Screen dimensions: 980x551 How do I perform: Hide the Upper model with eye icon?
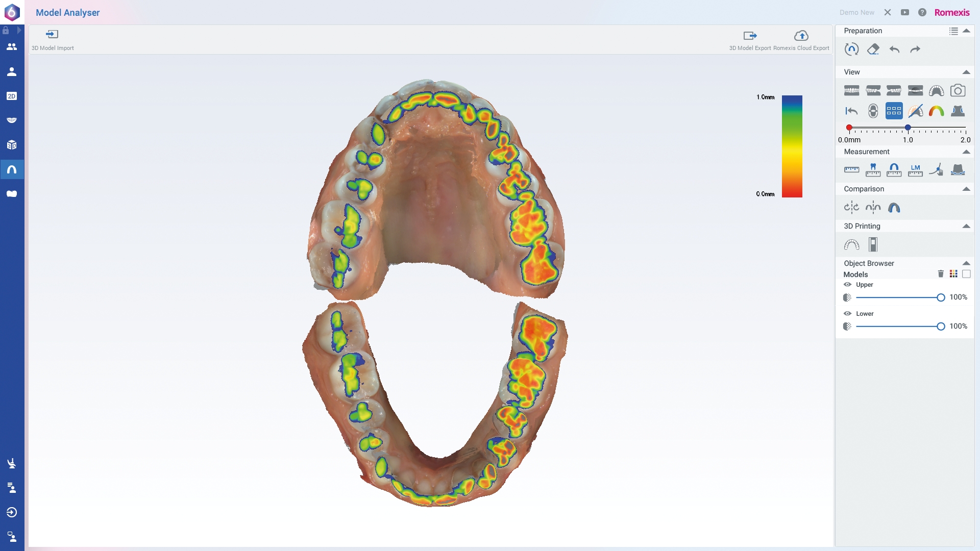[x=847, y=285]
